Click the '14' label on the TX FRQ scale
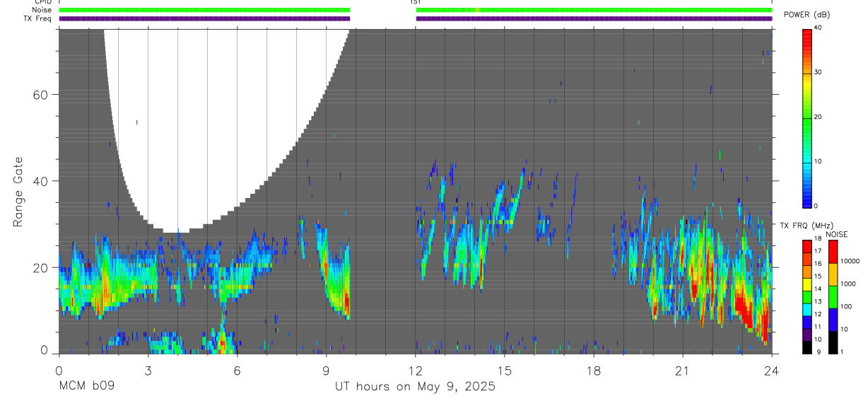The image size is (868, 401). [819, 289]
